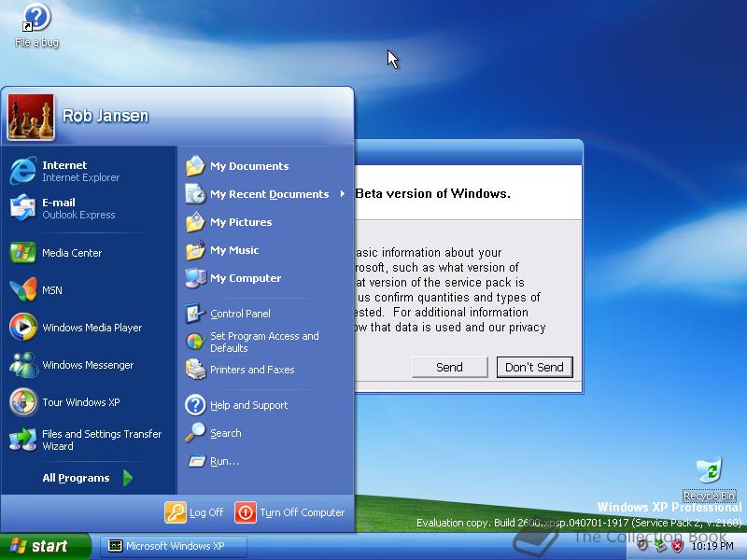747x560 pixels.
Task: Click the Tour Windows XP label
Action: point(81,402)
